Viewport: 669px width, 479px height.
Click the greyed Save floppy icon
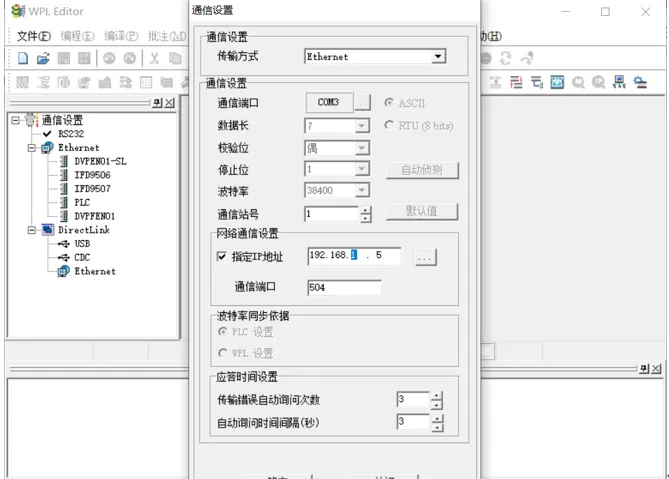click(64, 58)
